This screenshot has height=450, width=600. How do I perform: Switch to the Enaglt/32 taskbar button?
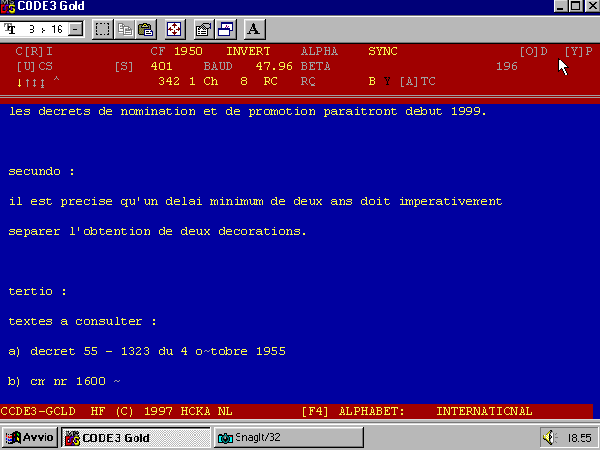(268, 437)
